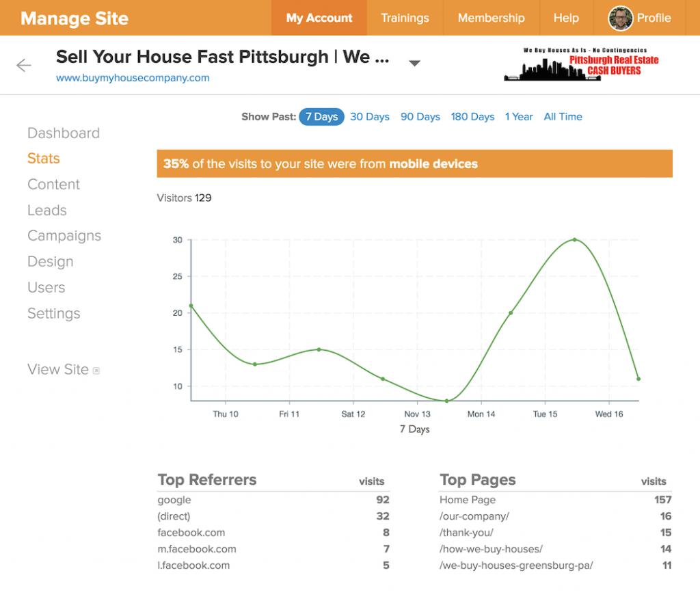Go to the Help section
700x601 pixels.
pyautogui.click(x=566, y=18)
